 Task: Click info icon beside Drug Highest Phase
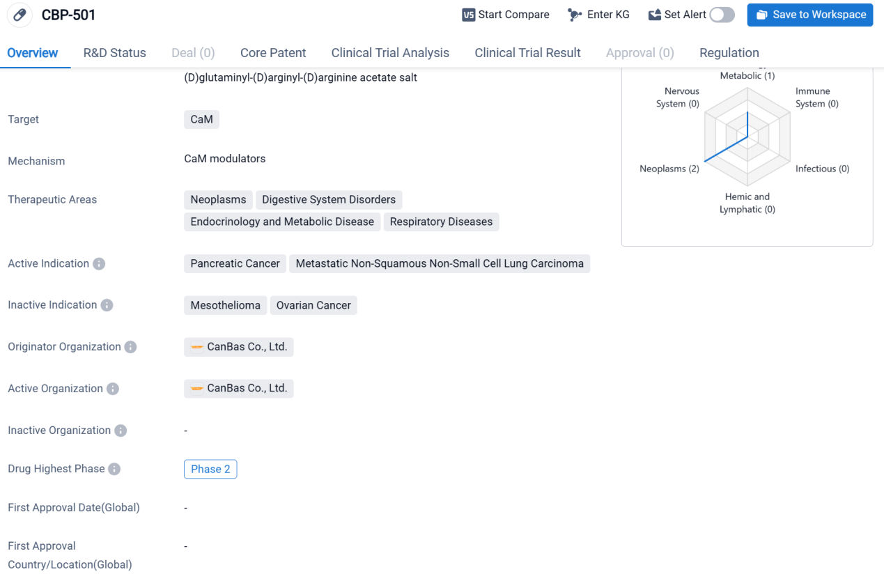[114, 469]
